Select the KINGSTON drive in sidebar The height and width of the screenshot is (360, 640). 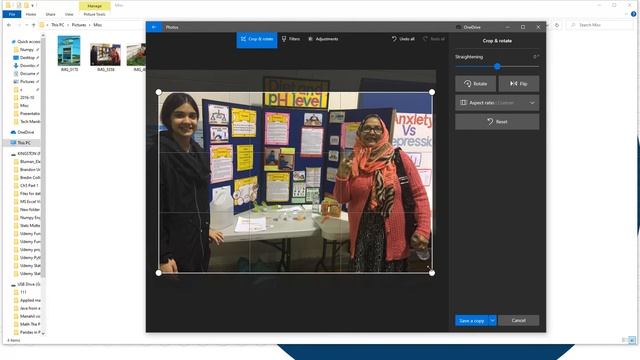click(x=25, y=153)
